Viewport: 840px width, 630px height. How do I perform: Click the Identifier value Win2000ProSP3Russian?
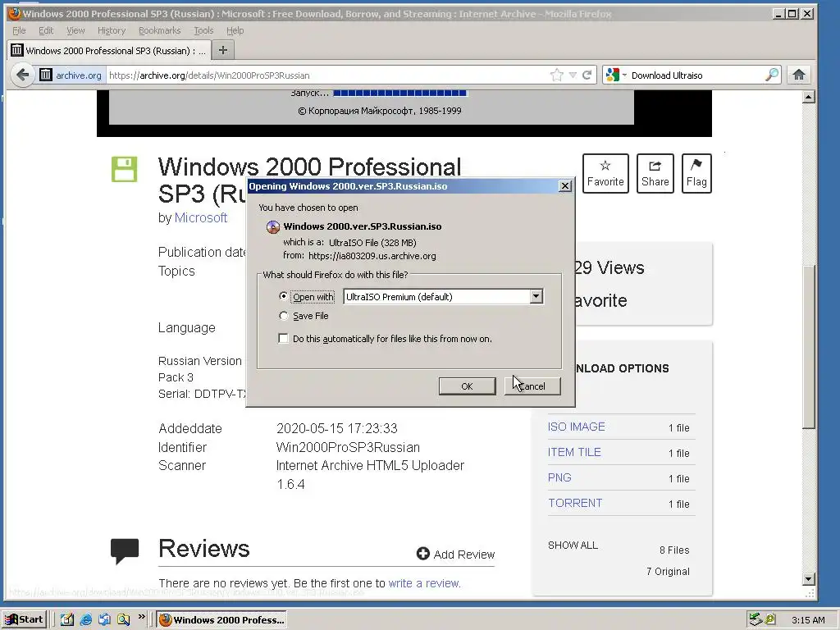(348, 447)
